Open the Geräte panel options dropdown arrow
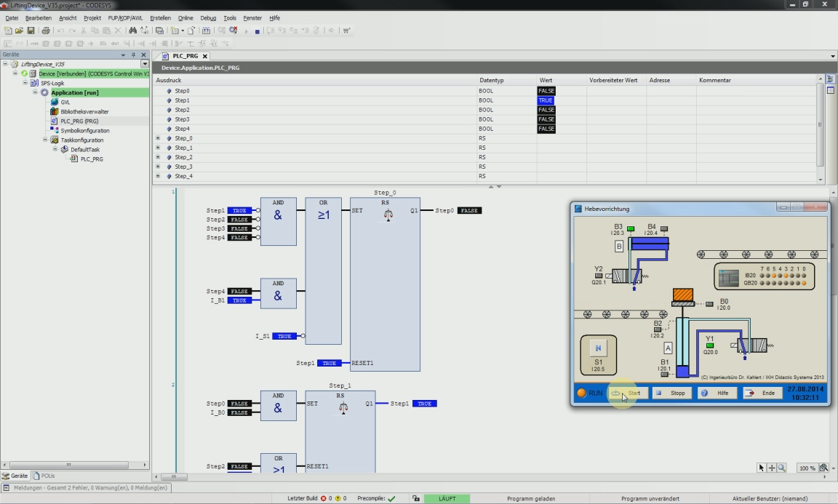 point(123,55)
